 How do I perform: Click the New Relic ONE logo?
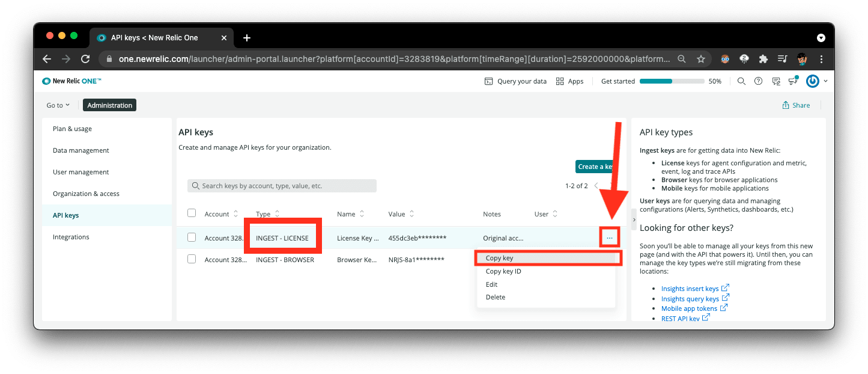click(x=71, y=81)
